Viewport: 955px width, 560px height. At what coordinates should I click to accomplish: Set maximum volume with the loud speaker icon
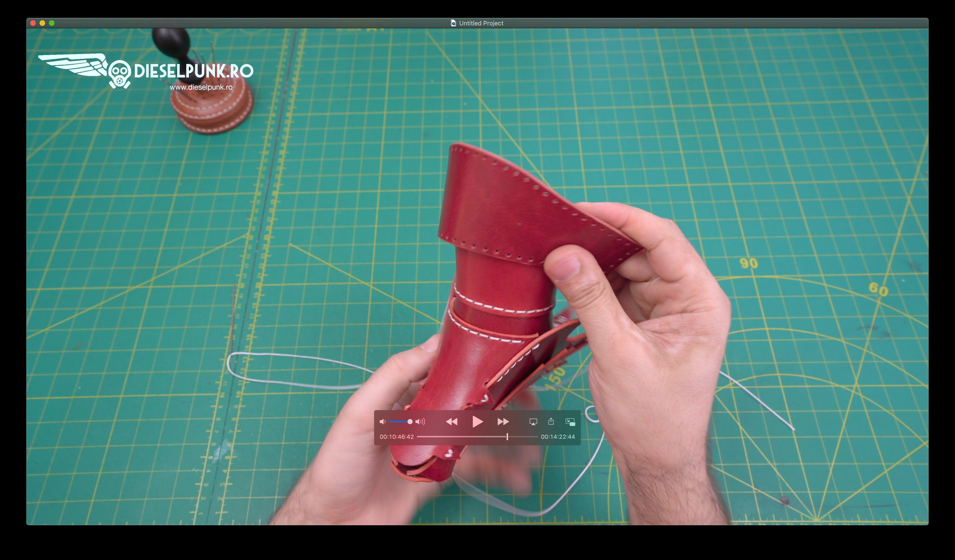(x=420, y=421)
